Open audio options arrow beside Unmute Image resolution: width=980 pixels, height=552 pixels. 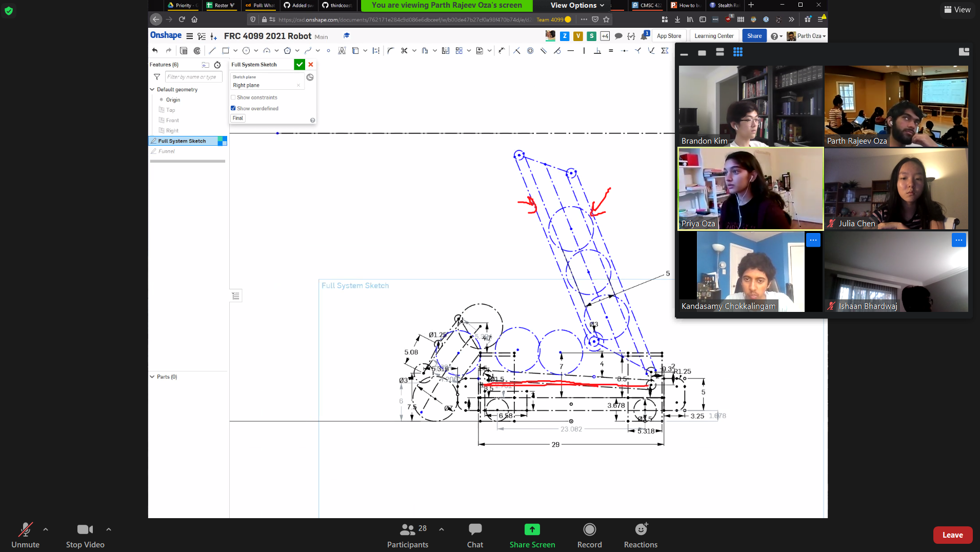(46, 529)
